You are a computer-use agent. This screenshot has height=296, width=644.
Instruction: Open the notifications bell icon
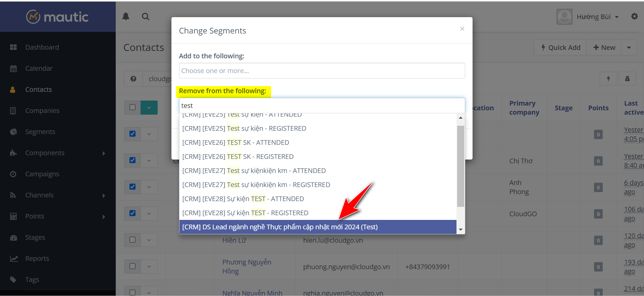[126, 16]
